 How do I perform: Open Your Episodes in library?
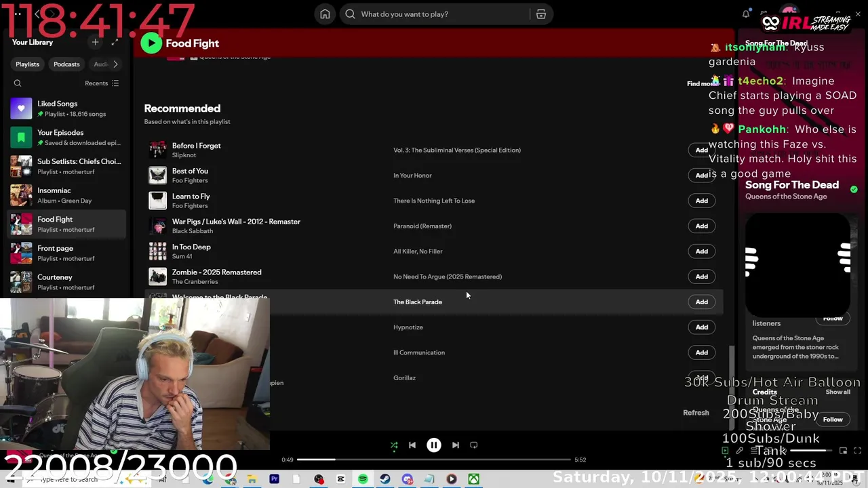(x=66, y=138)
